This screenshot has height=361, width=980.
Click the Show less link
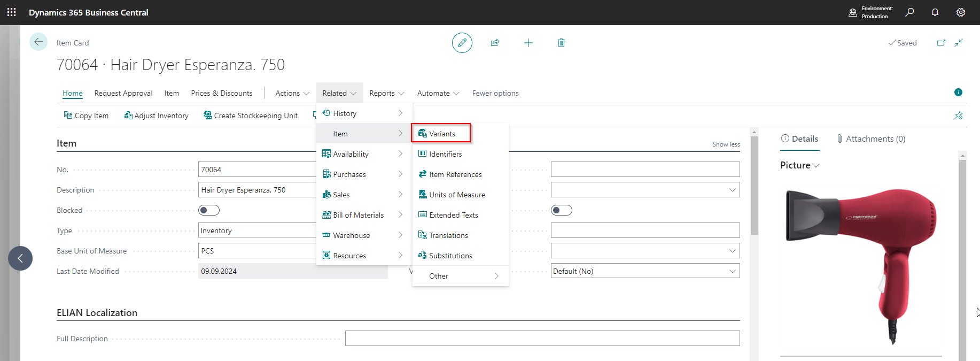726,144
